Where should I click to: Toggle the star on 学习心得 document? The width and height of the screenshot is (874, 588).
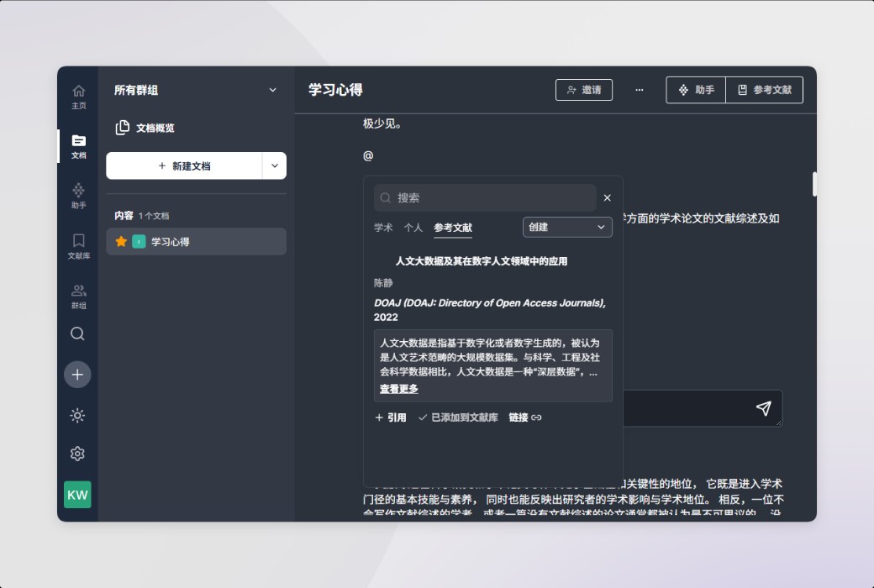tap(121, 241)
